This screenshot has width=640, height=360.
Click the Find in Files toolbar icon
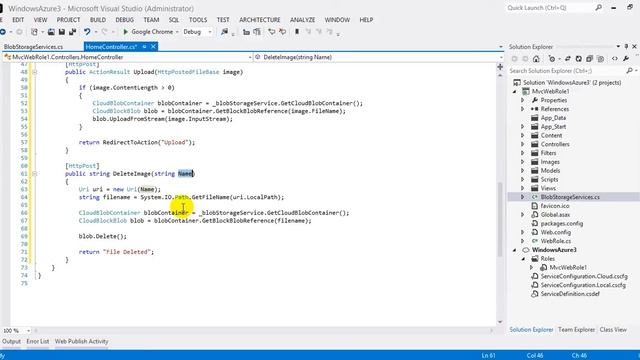tap(224, 32)
